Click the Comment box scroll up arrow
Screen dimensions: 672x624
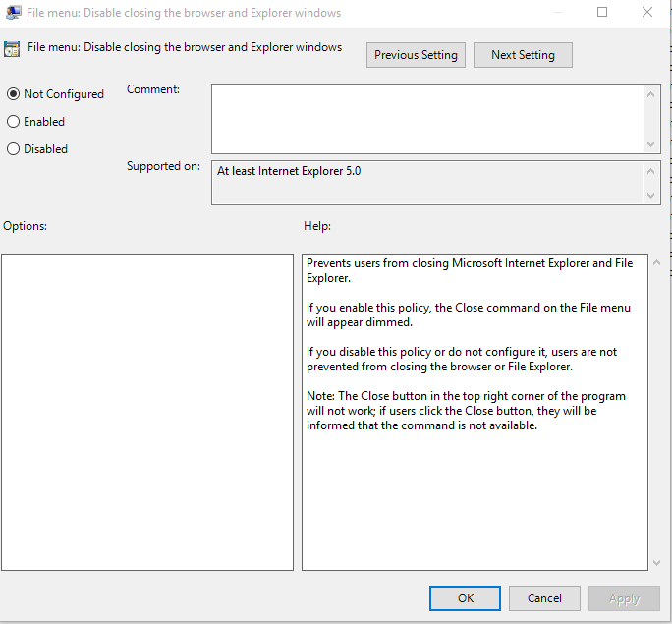point(650,94)
